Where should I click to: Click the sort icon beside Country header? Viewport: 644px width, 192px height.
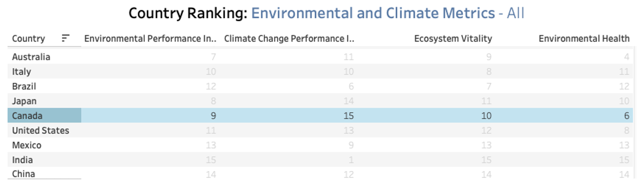pos(66,38)
